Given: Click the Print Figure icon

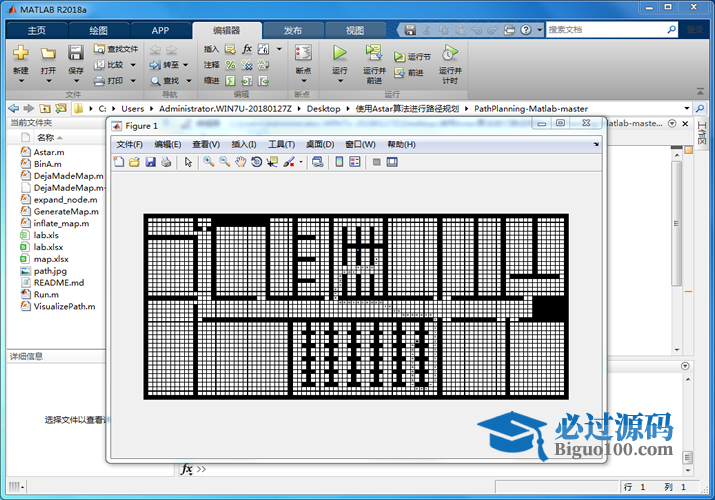Looking at the screenshot, I should 166,162.
